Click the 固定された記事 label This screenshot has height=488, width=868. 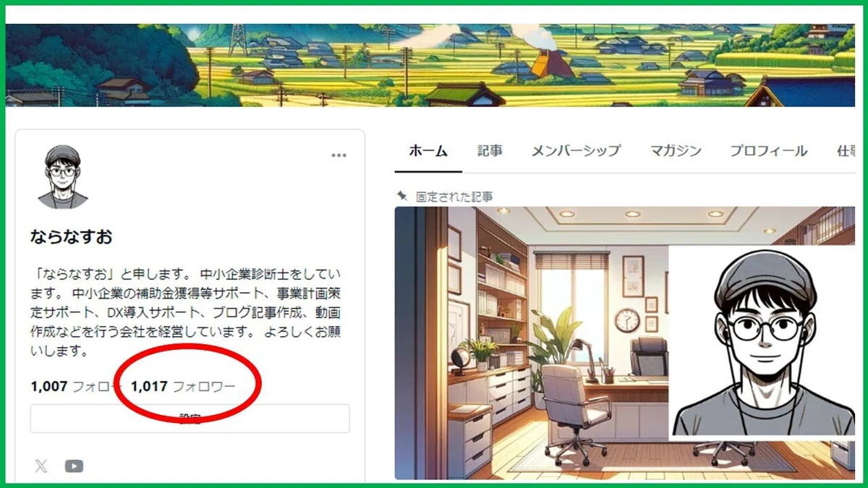point(455,197)
